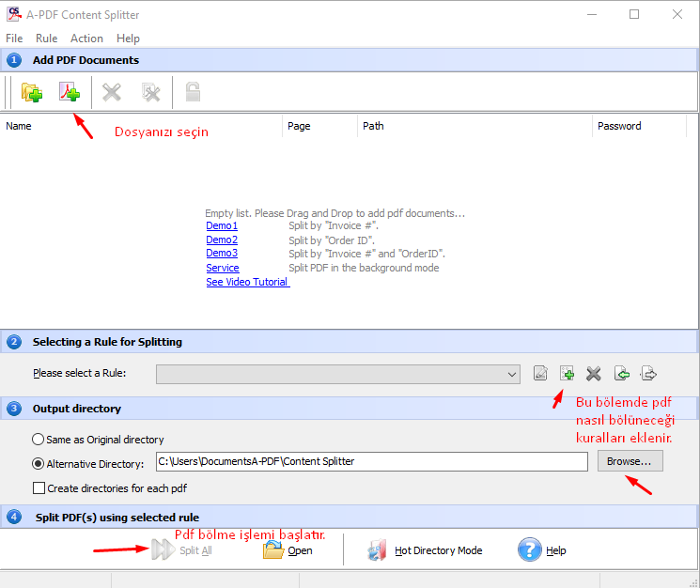The height and width of the screenshot is (588, 700).
Task: Click the Alternative Directory path field
Action: pyautogui.click(x=372, y=461)
